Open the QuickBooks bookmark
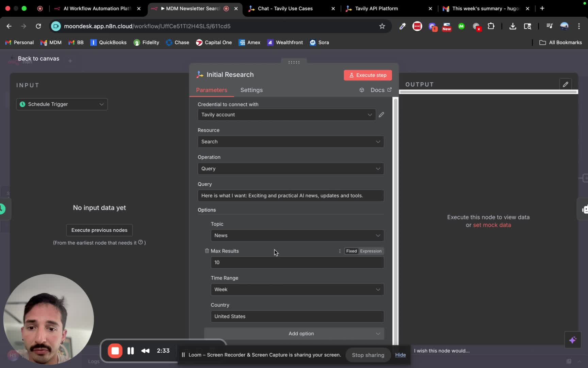Image resolution: width=588 pixels, height=368 pixels. [108, 43]
